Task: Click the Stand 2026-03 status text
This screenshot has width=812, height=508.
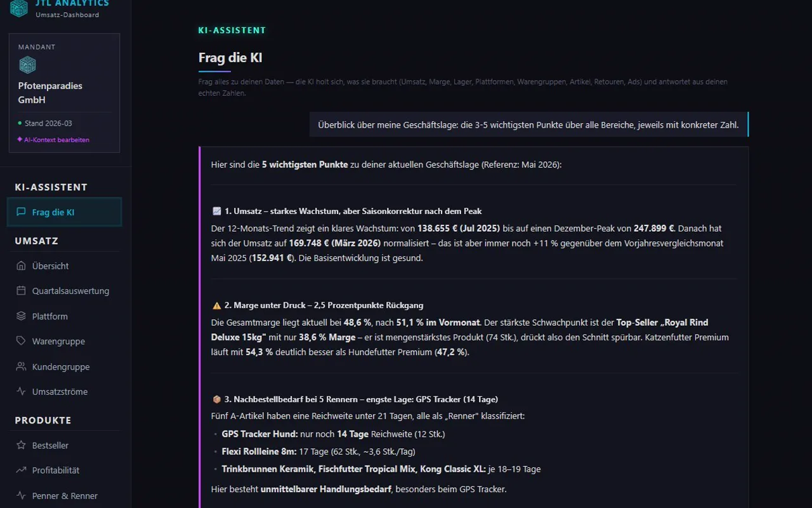Action: coord(48,123)
